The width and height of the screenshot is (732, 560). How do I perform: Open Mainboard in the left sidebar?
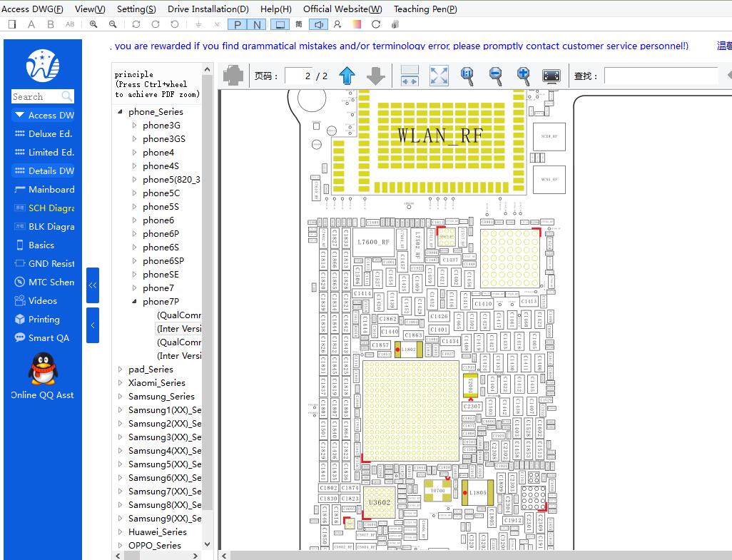tap(51, 190)
